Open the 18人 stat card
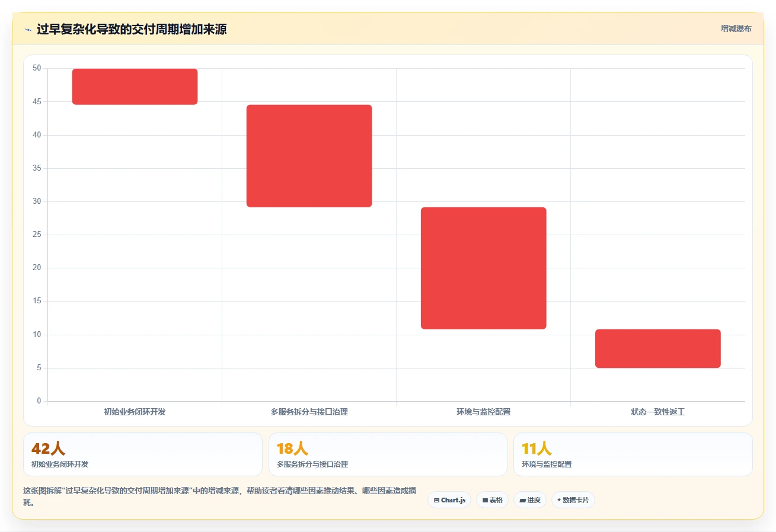The image size is (776, 532). click(388, 454)
